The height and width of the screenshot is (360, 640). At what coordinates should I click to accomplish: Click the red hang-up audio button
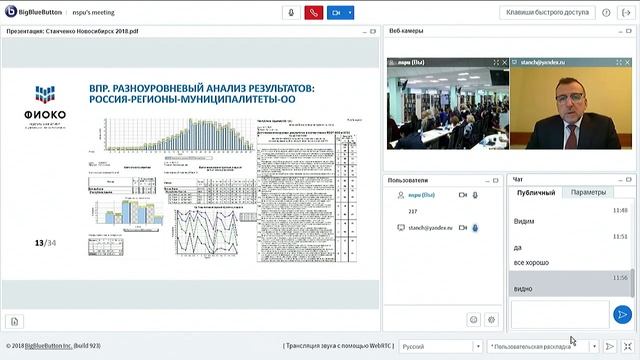point(313,13)
